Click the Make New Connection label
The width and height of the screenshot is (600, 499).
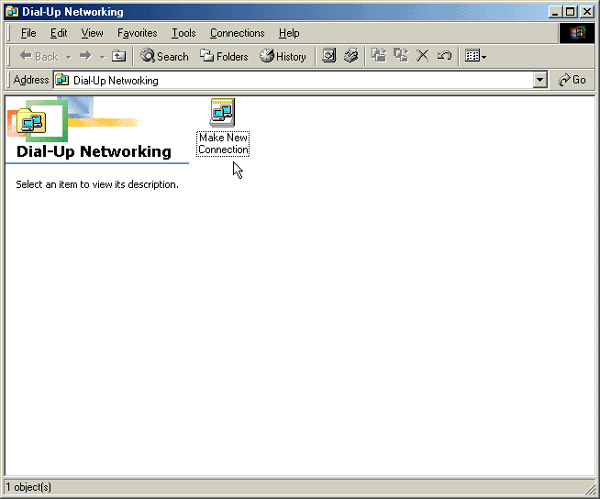pos(223,144)
